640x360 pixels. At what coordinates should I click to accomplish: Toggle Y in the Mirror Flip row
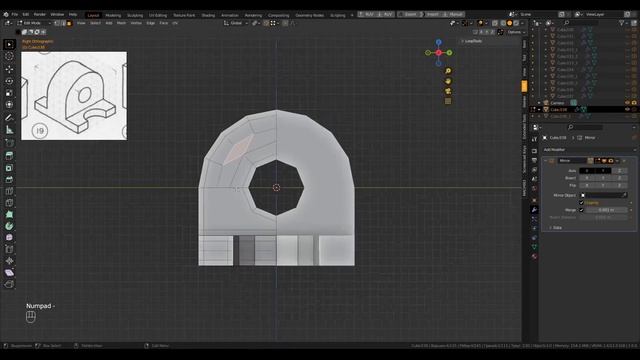coord(603,185)
